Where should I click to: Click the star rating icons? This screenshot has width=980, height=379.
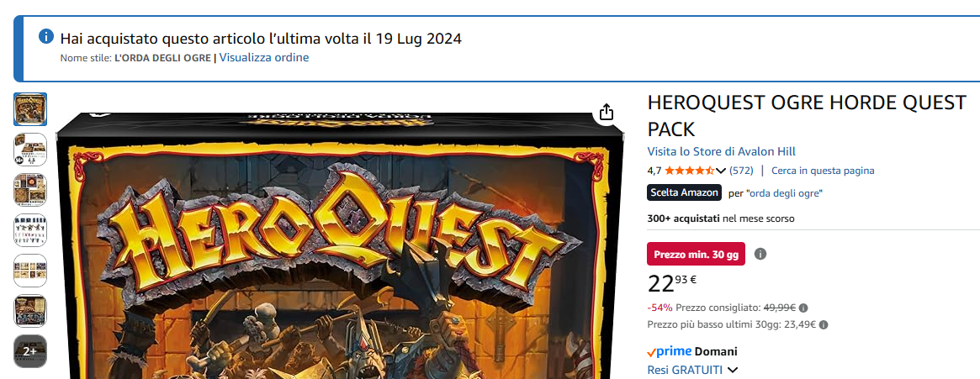[x=690, y=171]
